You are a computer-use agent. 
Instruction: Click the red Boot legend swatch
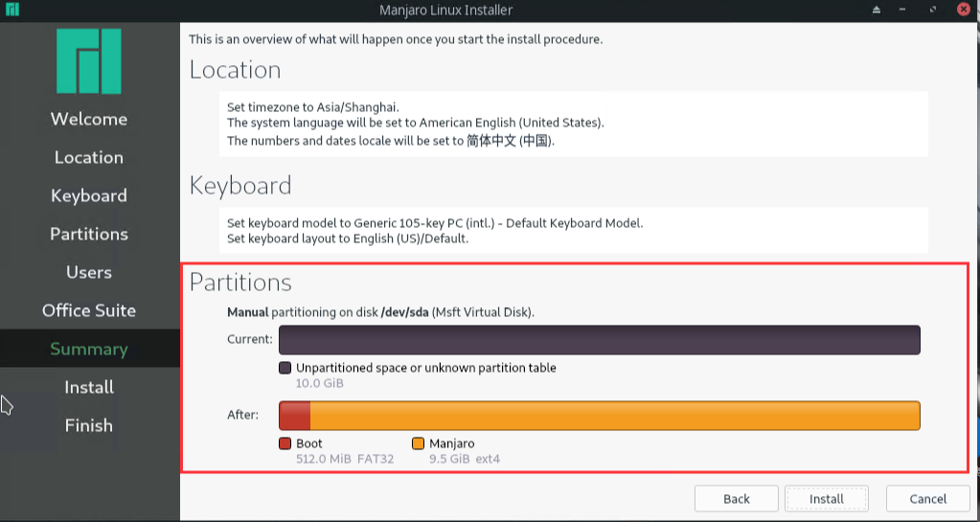tap(285, 443)
